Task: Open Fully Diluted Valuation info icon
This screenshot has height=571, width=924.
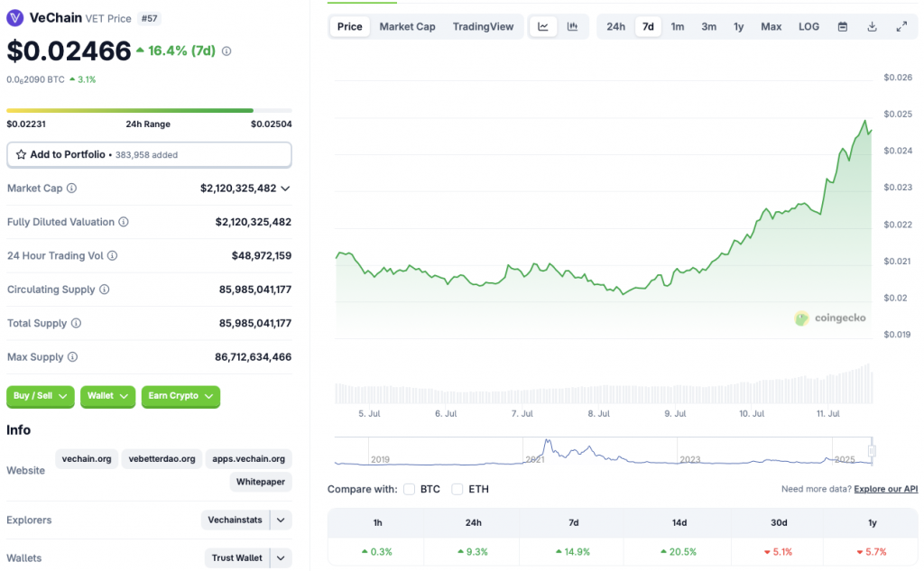Action: 124,222
